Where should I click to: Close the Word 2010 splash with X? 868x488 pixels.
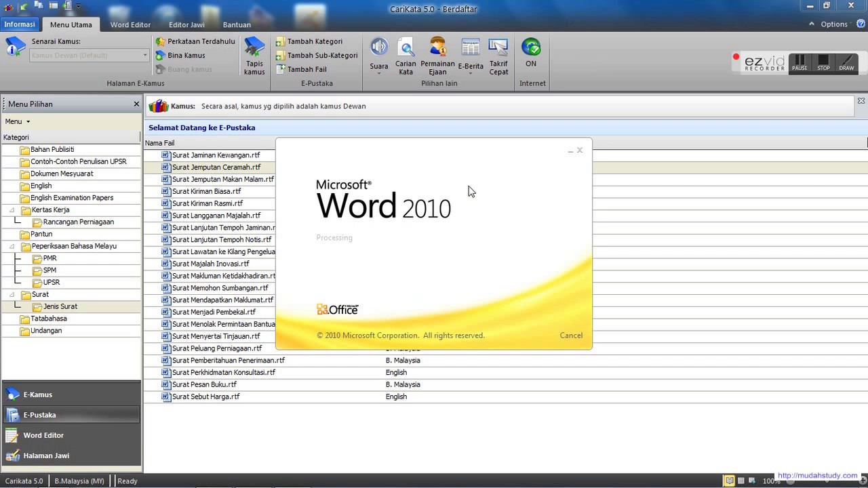(x=580, y=150)
